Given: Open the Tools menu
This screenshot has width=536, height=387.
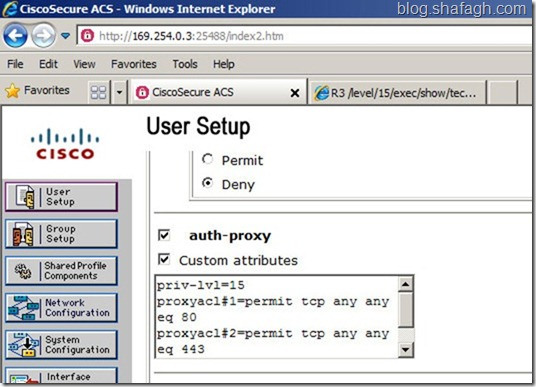Looking at the screenshot, I should [185, 64].
